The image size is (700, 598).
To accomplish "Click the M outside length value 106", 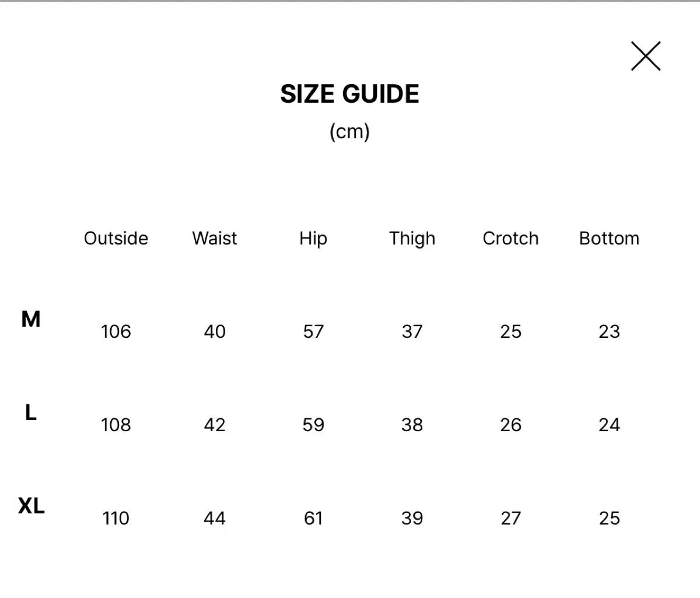I will [x=116, y=331].
